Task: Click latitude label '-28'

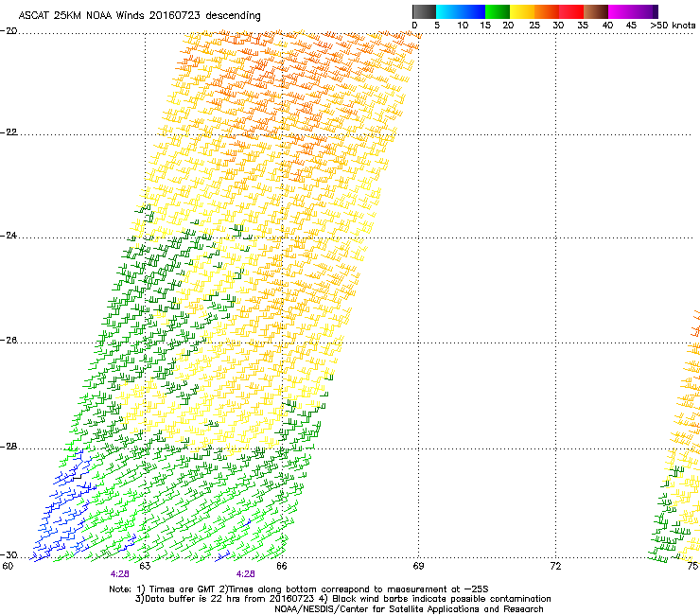Action: coord(9,447)
